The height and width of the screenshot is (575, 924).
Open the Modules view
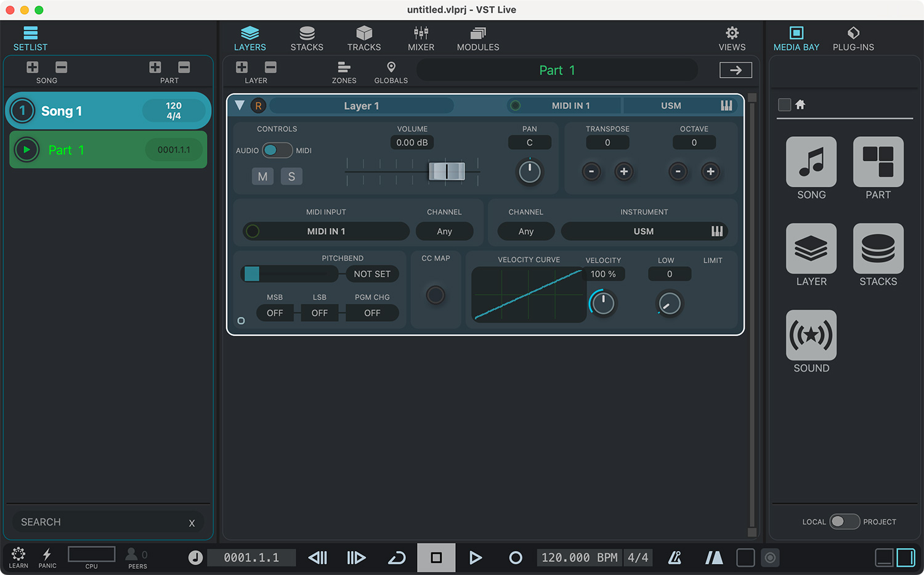[x=477, y=37]
